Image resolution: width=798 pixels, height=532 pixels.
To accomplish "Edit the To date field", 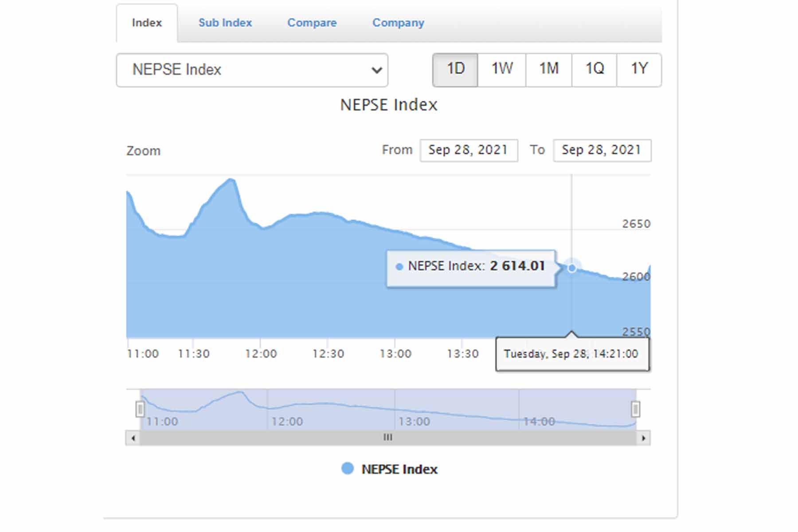I will (602, 150).
